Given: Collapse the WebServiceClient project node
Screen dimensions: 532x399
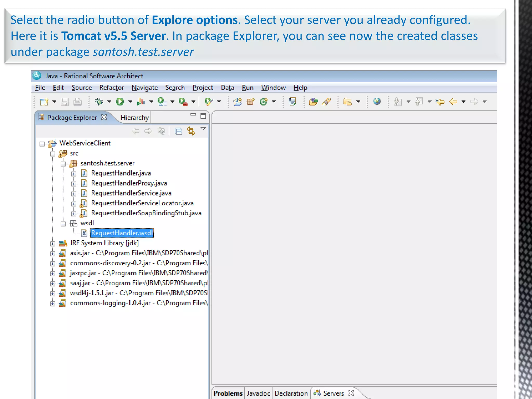Looking at the screenshot, I should coord(42,144).
